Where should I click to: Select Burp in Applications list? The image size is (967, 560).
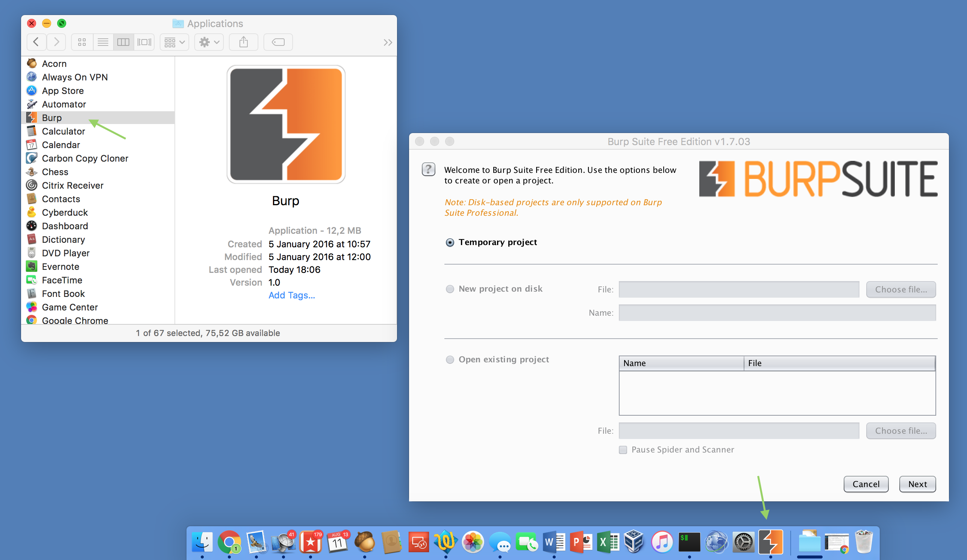98,118
